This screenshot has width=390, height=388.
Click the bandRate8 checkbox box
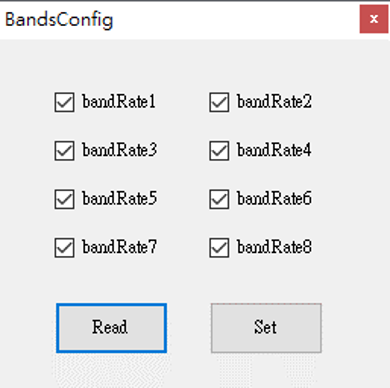click(x=219, y=248)
